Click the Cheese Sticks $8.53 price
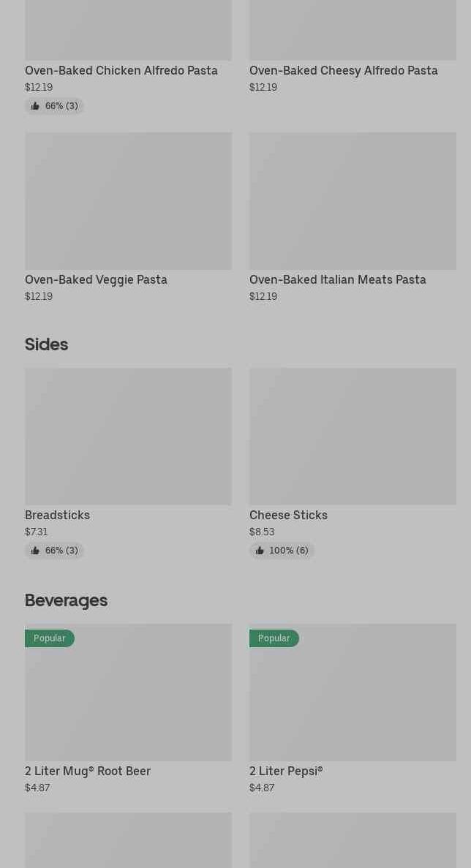Image resolution: width=471 pixels, height=868 pixels. (262, 532)
